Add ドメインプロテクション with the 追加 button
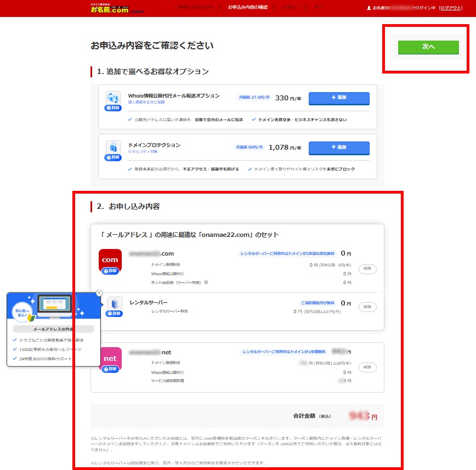476x470 pixels. [x=338, y=148]
